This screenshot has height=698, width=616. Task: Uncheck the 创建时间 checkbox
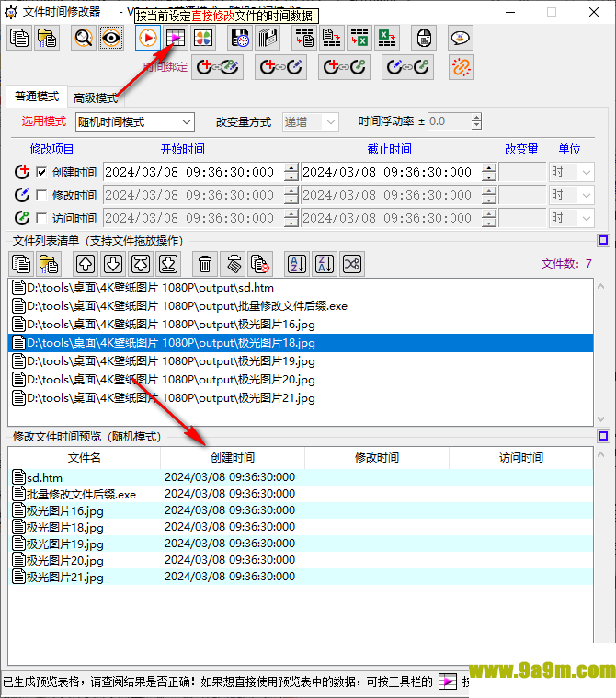click(x=41, y=172)
